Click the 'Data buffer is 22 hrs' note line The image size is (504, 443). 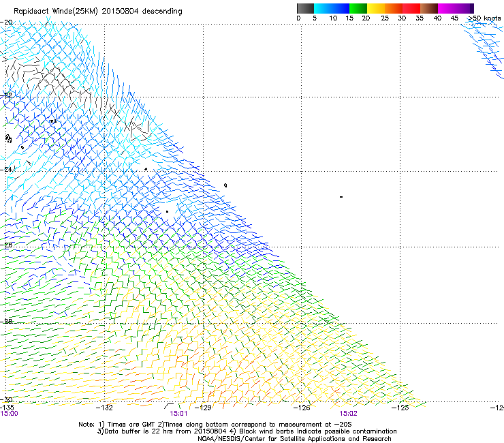247,431
